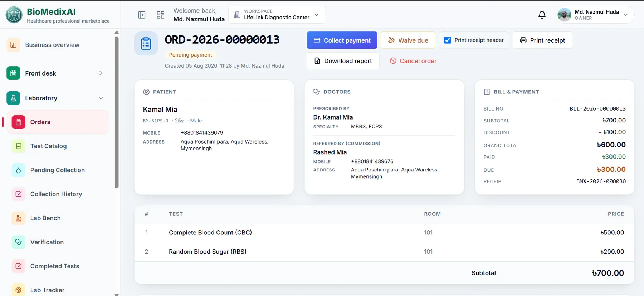The width and height of the screenshot is (644, 296).
Task: Click the Doctors stethoscope header icon
Action: tap(317, 92)
